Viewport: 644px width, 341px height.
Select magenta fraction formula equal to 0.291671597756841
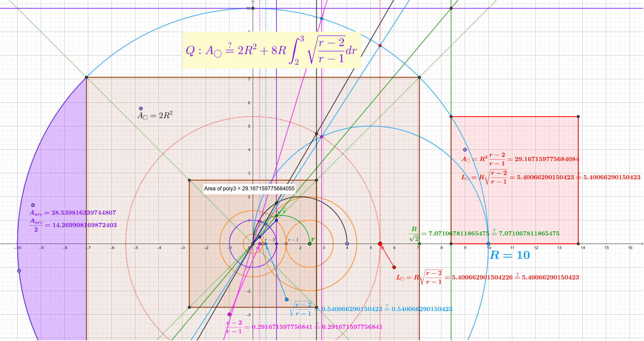[x=304, y=327]
